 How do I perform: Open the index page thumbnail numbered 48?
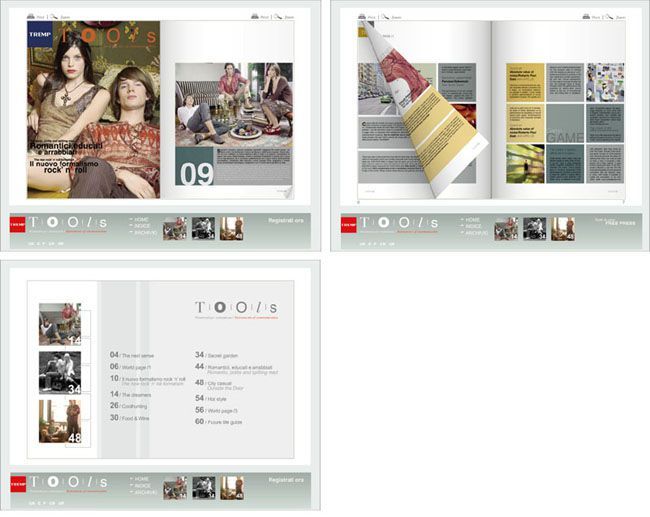point(60,421)
